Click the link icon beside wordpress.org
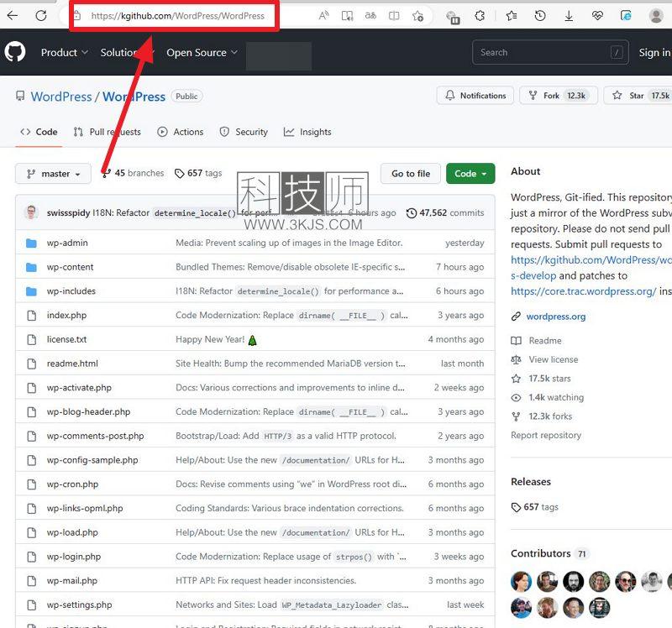 (x=516, y=317)
